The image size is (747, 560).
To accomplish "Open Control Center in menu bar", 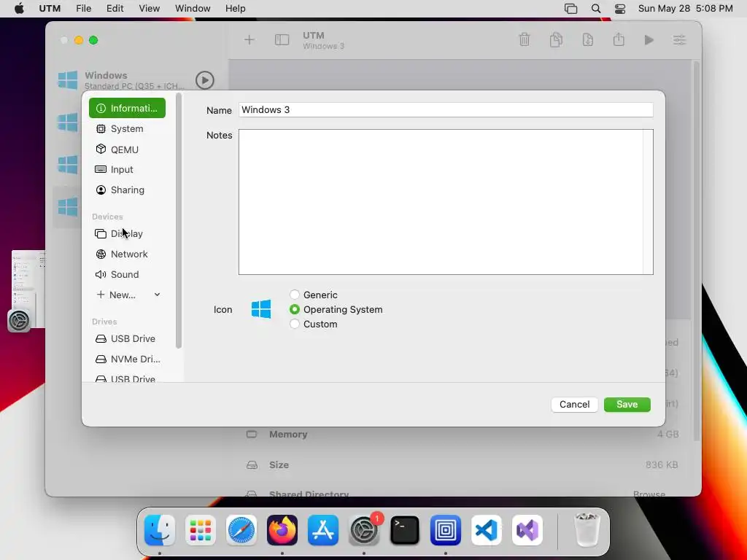I will click(x=620, y=9).
